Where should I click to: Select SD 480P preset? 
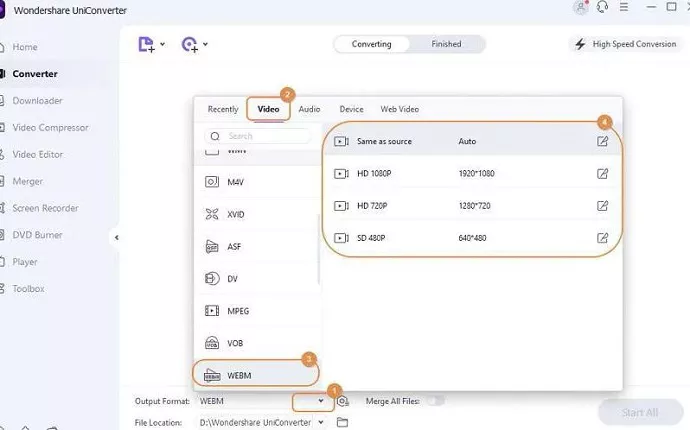pos(471,238)
